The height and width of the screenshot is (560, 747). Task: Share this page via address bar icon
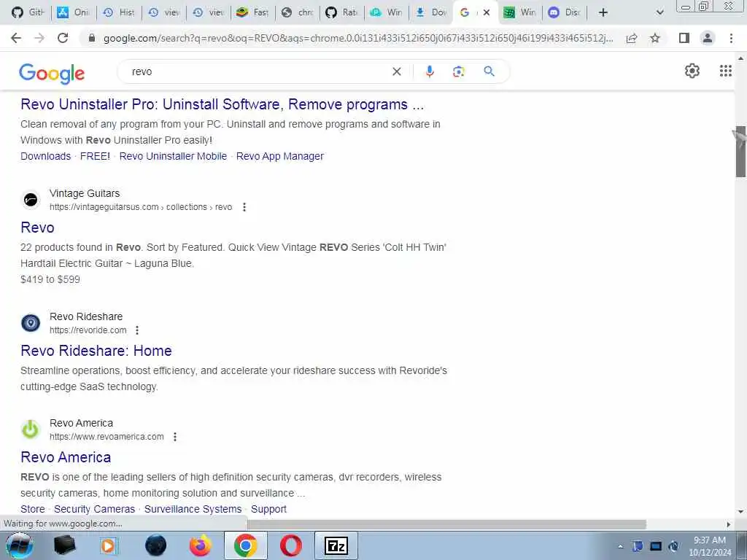(x=632, y=38)
